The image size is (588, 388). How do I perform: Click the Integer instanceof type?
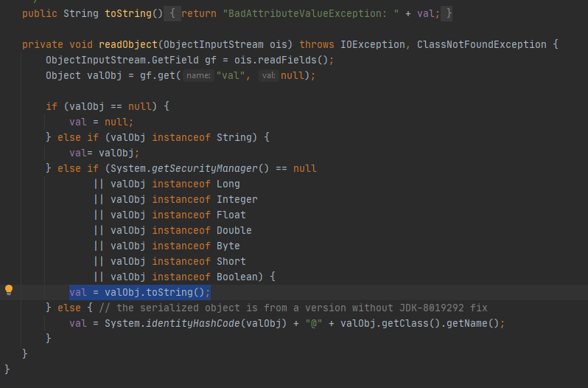pos(237,199)
